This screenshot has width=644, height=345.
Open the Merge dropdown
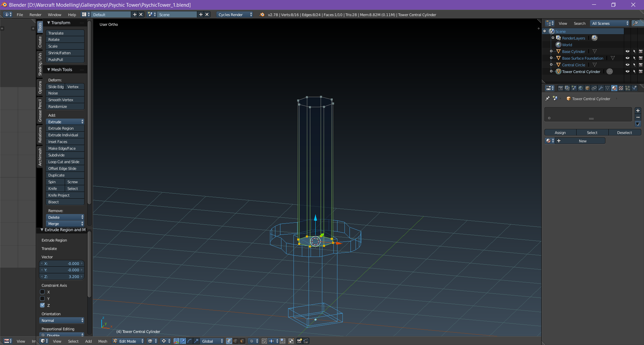[x=65, y=223]
